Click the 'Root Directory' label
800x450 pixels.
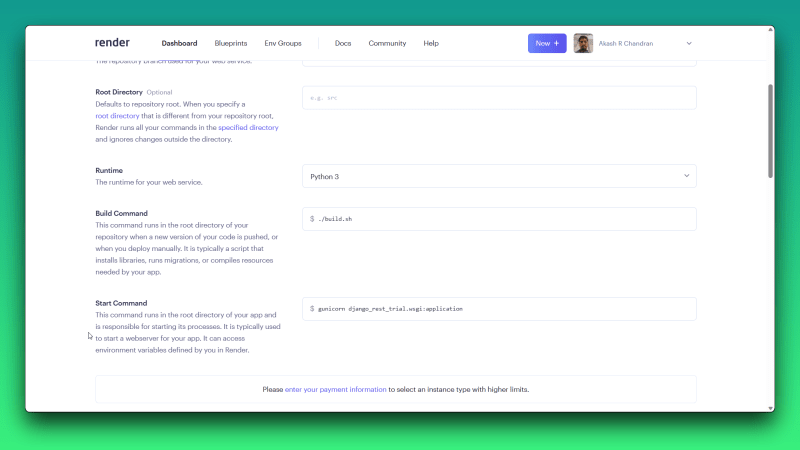point(119,92)
